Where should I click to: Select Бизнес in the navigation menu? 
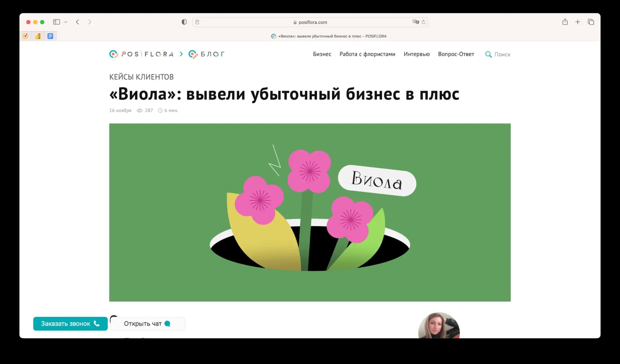pos(322,54)
